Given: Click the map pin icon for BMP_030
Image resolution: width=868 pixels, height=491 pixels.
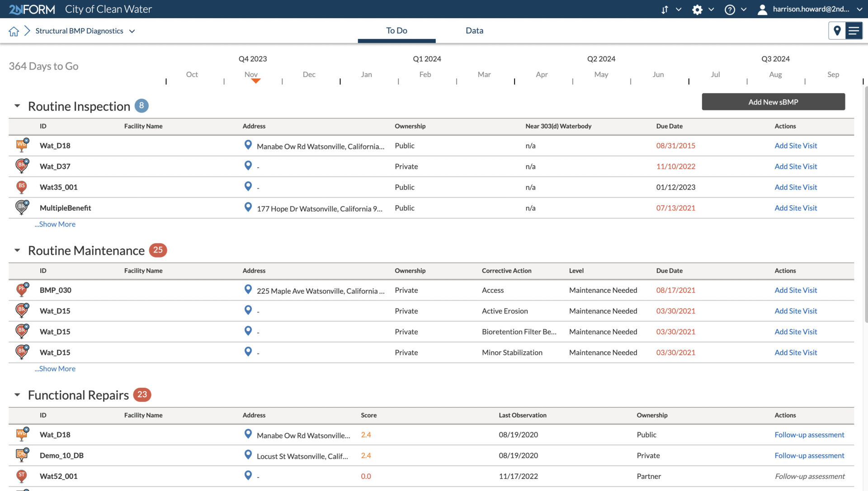Looking at the screenshot, I should 248,290.
